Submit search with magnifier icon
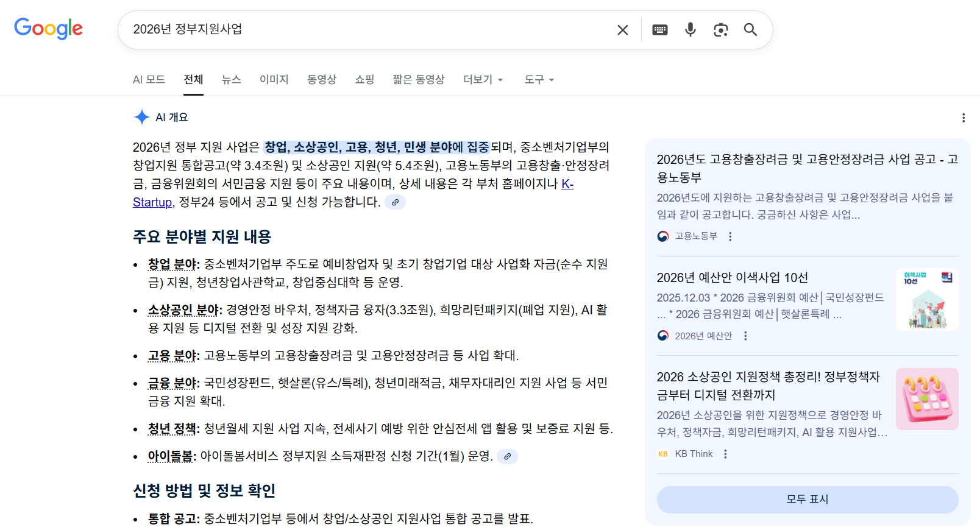 [x=750, y=30]
